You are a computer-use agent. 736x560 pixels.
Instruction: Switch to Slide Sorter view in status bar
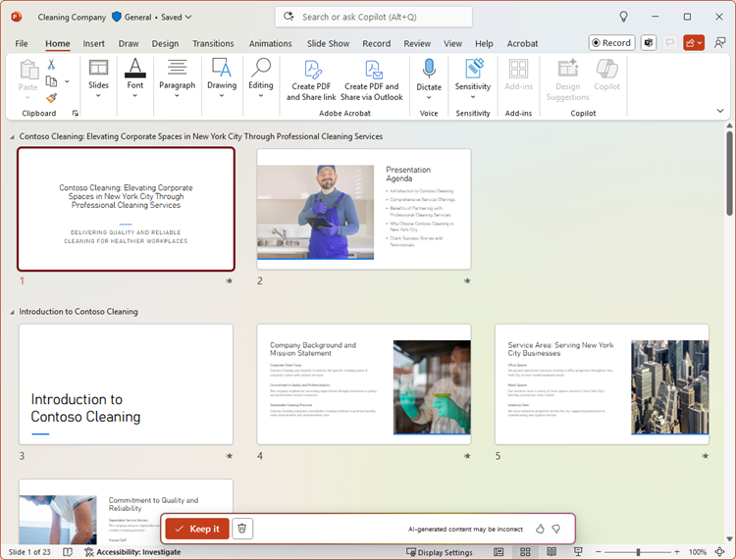click(x=525, y=552)
